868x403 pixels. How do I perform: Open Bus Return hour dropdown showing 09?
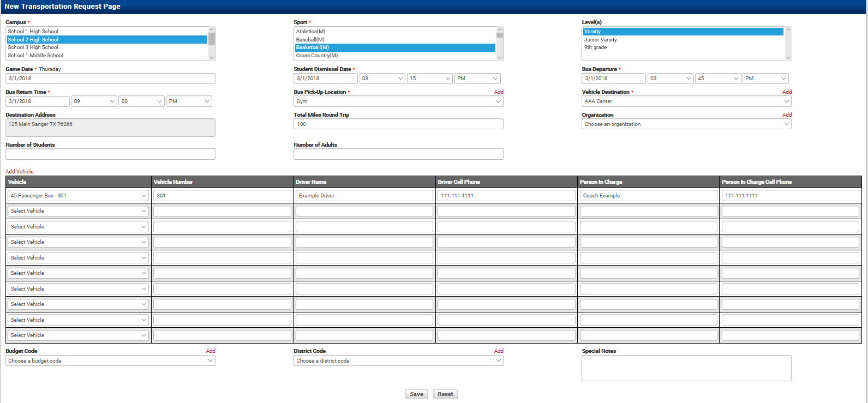click(x=94, y=101)
